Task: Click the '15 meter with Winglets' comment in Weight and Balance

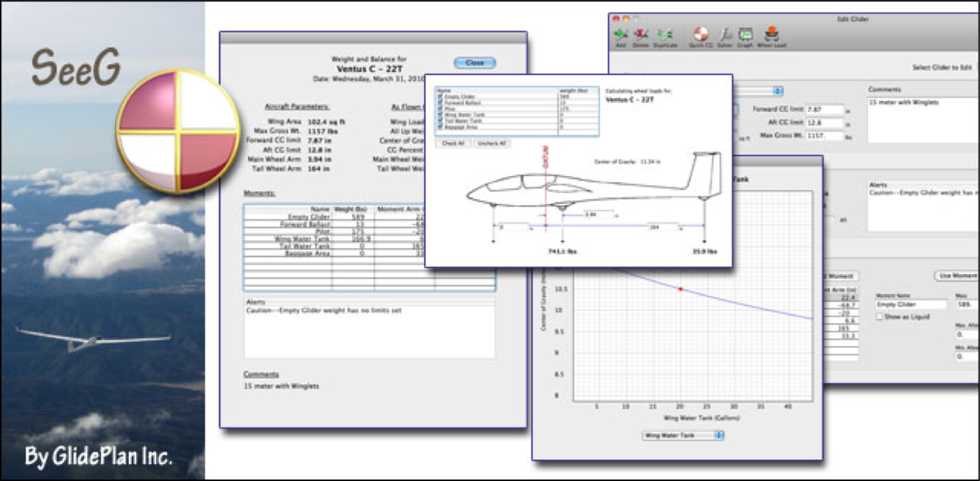Action: pyautogui.click(x=281, y=385)
